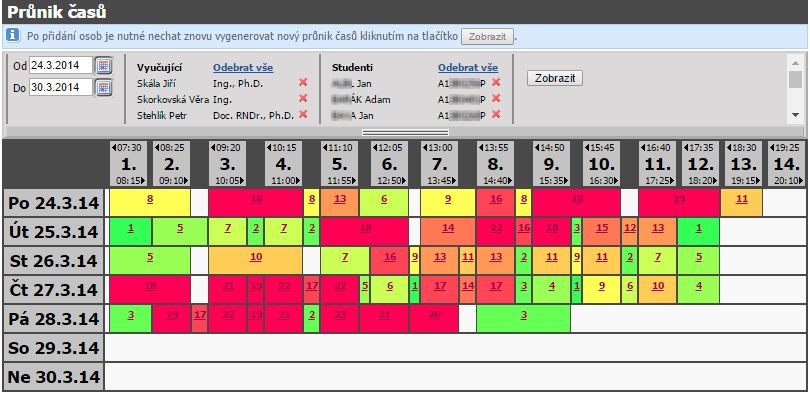810x394 pixels.
Task: Click the 12 link in Tuesday's row
Action: click(x=629, y=228)
